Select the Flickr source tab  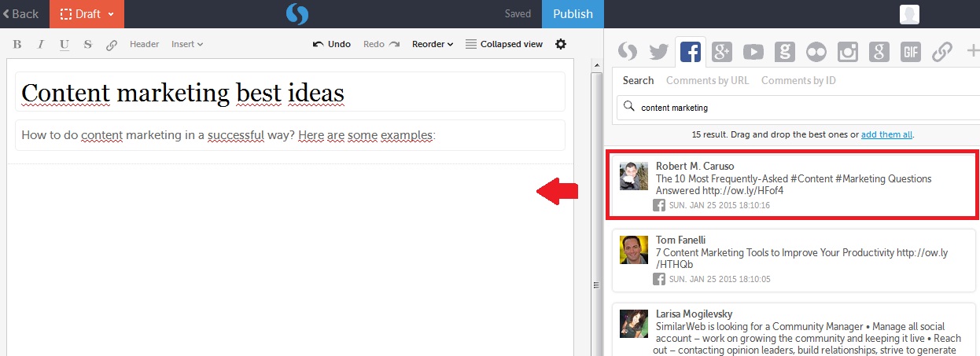[x=816, y=52]
